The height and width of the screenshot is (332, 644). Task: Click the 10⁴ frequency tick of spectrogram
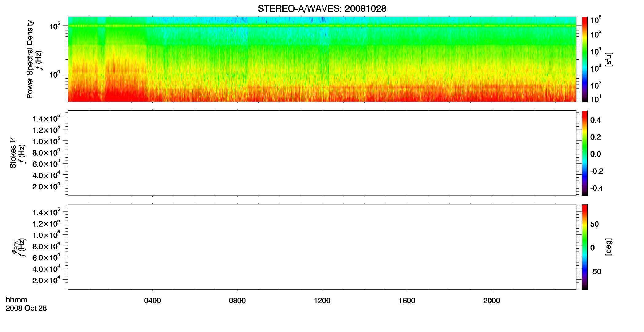[x=55, y=74]
